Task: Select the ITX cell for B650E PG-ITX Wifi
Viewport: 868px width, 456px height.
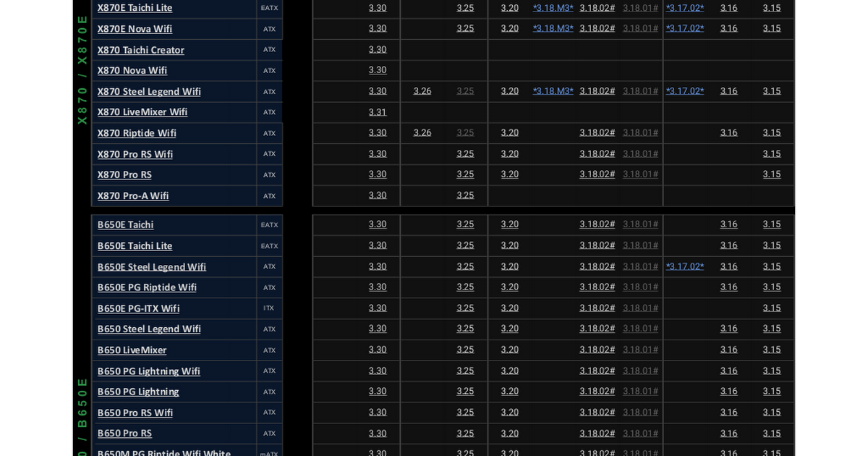Action: 269,308
